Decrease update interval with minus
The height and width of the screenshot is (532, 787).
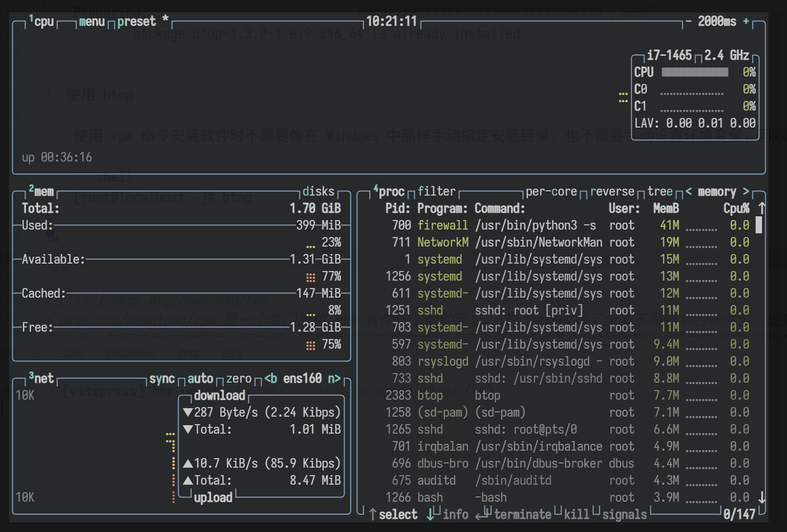pyautogui.click(x=689, y=22)
